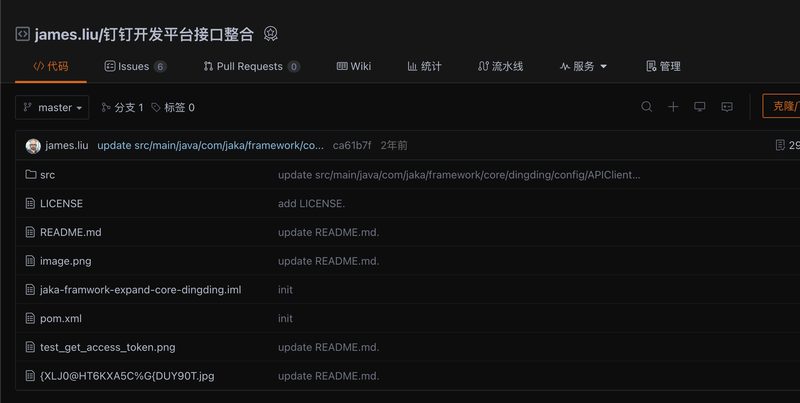Click the tag icon next to 标签 0
This screenshot has height=403, width=800.
(156, 107)
